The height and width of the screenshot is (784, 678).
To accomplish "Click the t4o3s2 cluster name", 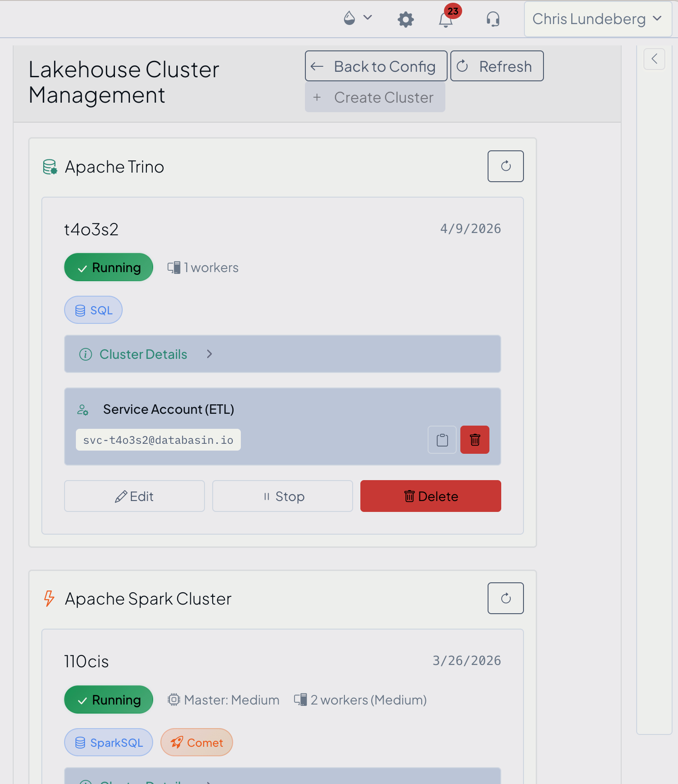I will (91, 229).
